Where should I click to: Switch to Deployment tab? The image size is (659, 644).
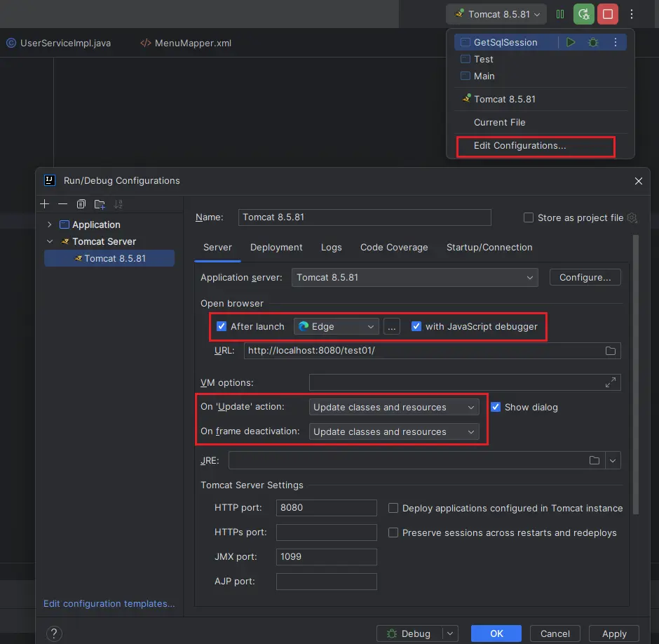coord(276,248)
